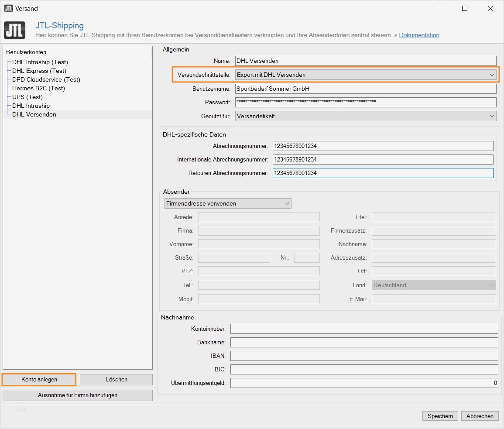
Task: Open the Firmenadresse verwenden dropdown
Action: [228, 203]
